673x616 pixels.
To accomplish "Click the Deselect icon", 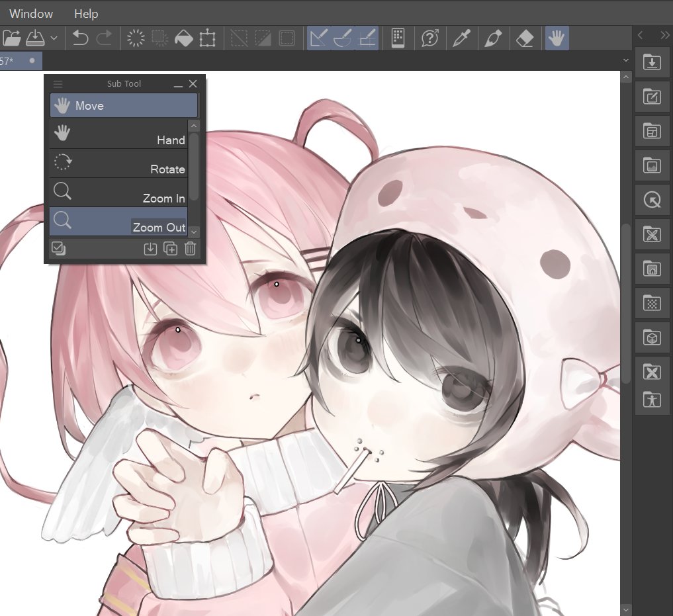I will tap(239, 38).
